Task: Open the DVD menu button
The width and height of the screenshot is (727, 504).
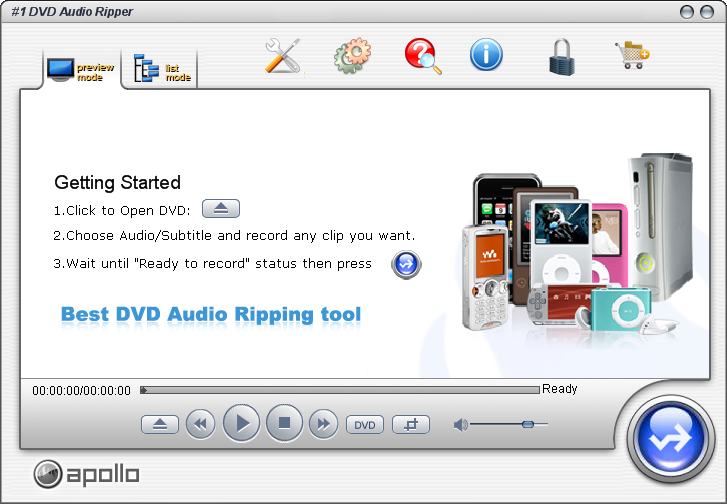Action: point(365,425)
